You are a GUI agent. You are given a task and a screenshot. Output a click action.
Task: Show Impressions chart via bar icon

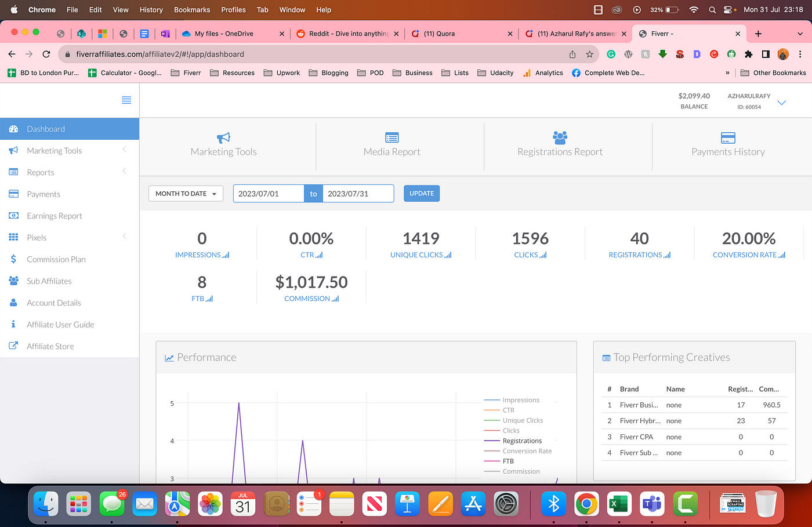coord(226,255)
